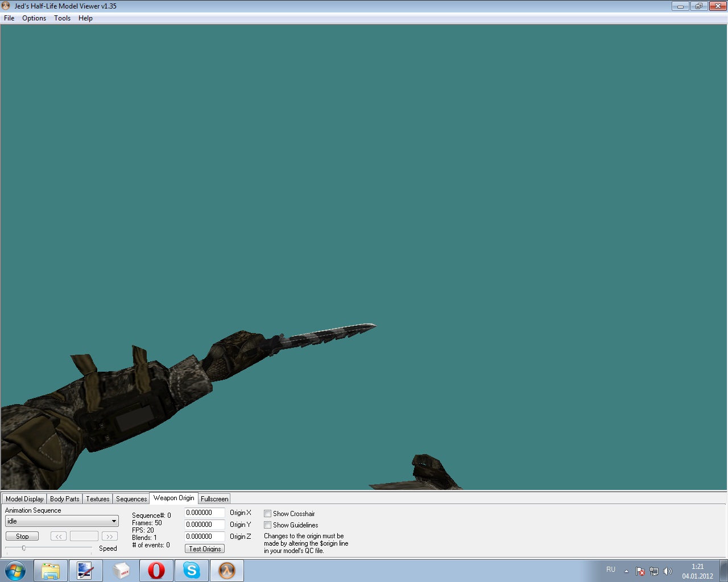The height and width of the screenshot is (582, 728).
Task: Click the Half-Life Model Viewer taskbar icon
Action: [x=227, y=571]
